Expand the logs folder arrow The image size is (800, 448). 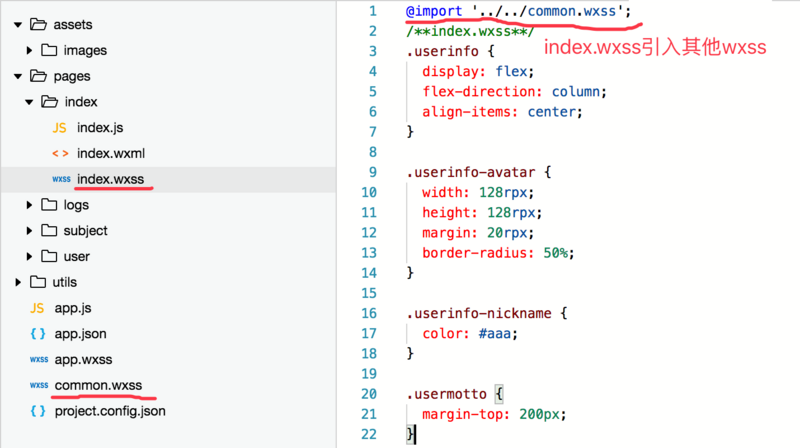pos(30,205)
